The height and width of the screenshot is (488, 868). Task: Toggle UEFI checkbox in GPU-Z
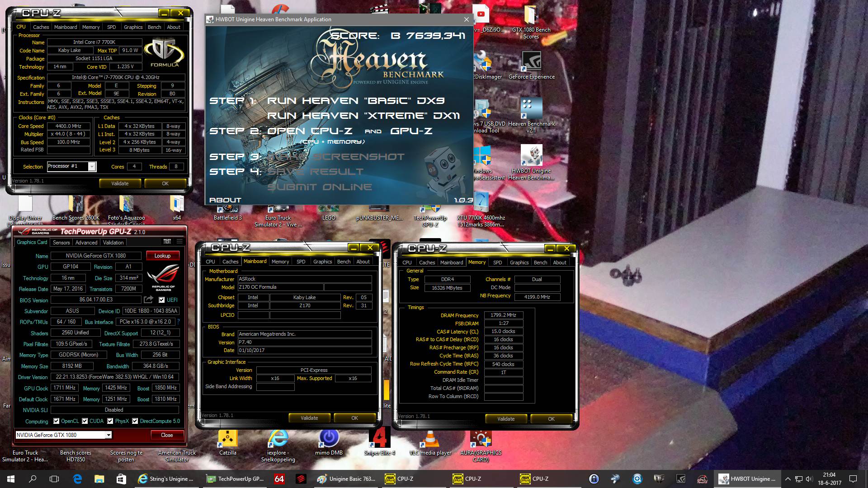[162, 300]
